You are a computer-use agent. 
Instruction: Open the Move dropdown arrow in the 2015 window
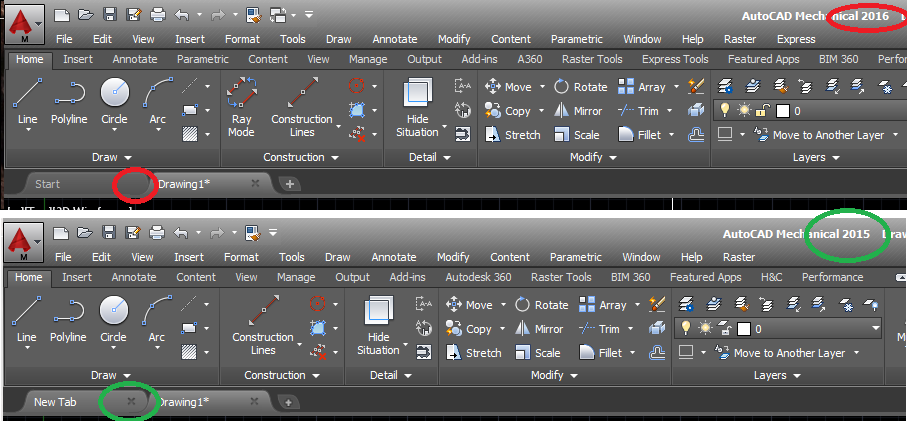[x=503, y=305]
